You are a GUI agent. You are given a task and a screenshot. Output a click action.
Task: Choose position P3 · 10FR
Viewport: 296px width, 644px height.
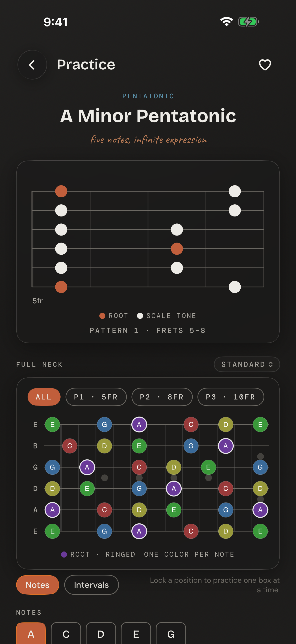(231, 397)
